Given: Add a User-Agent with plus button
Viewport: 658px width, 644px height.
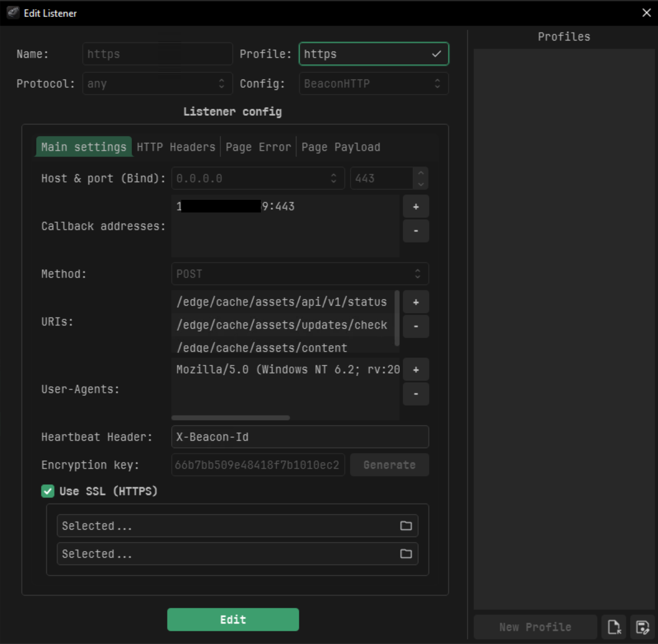Looking at the screenshot, I should coord(416,369).
